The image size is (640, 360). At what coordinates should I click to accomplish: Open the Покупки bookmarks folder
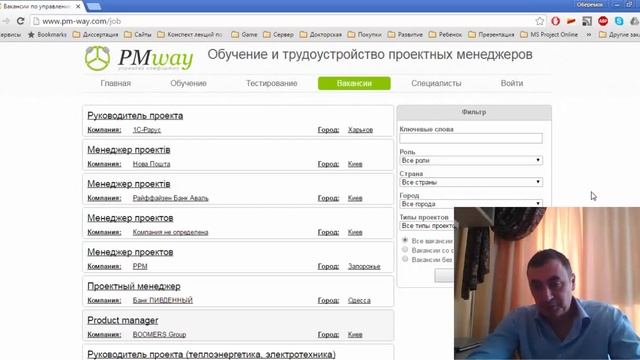pyautogui.click(x=364, y=35)
